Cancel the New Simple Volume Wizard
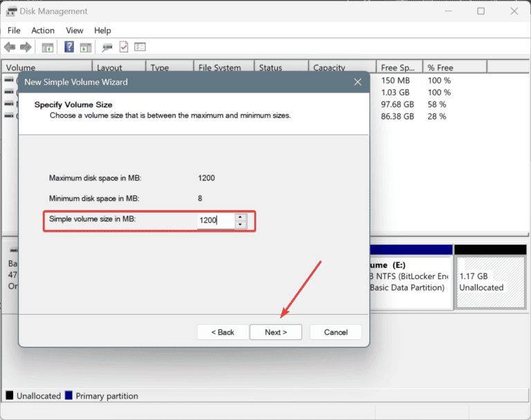The image size is (531, 420). coord(335,332)
